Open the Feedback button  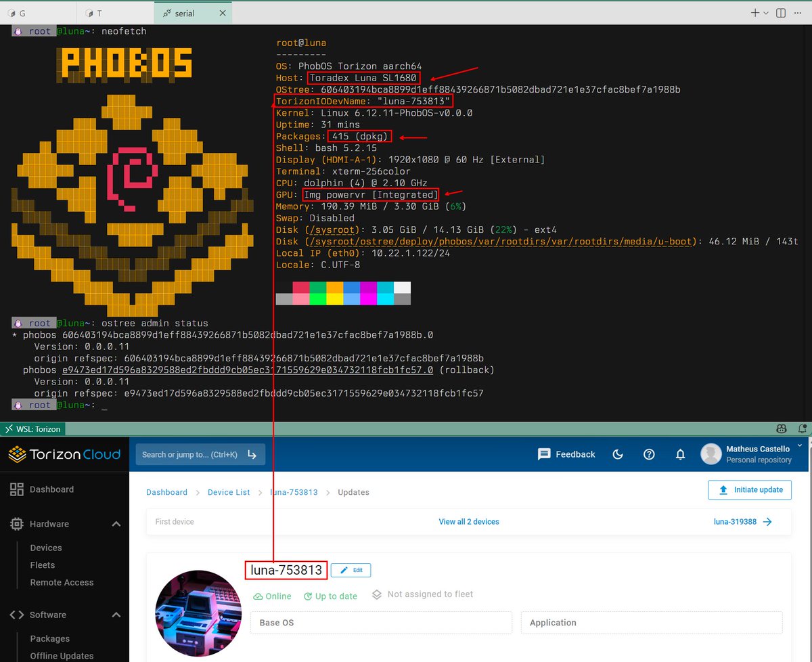pyautogui.click(x=566, y=454)
